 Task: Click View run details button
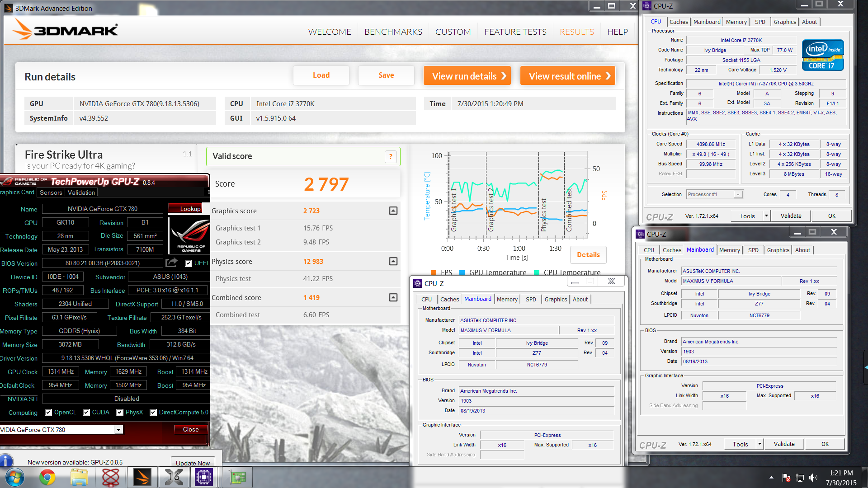[467, 76]
